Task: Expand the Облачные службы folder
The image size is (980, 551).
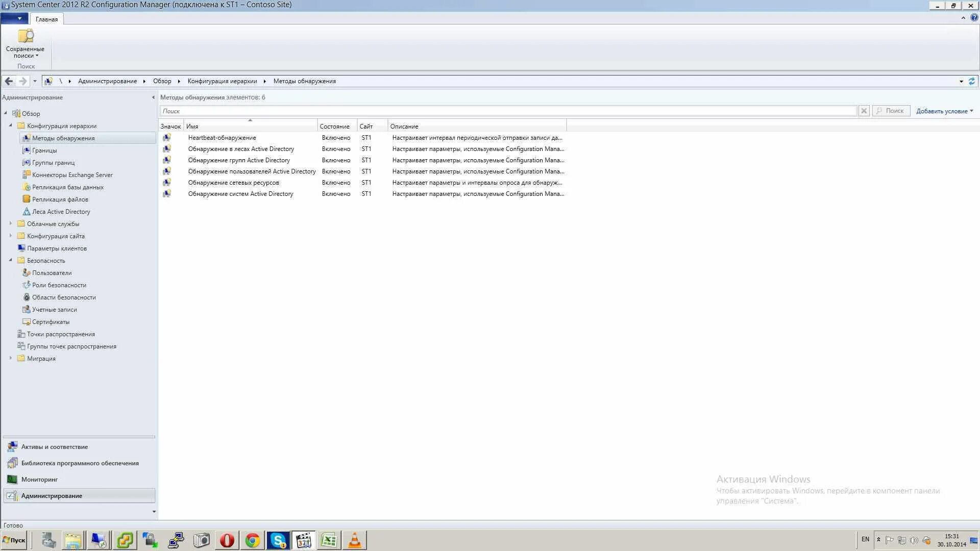Action: tap(10, 223)
